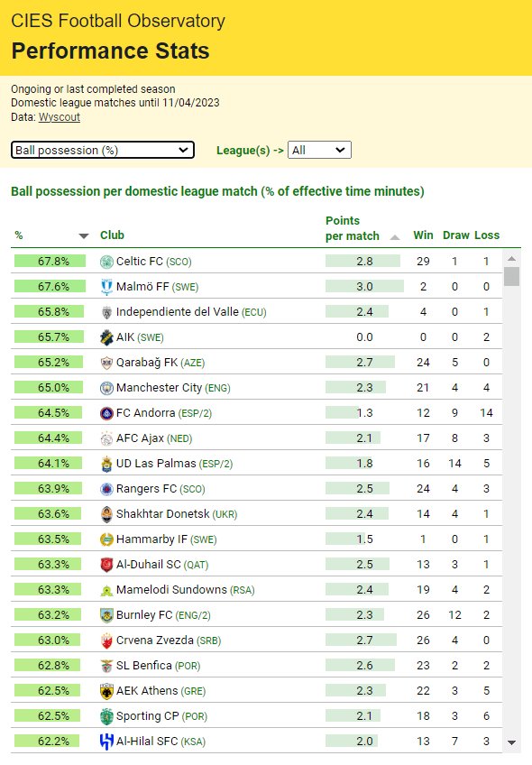Open the Ball possession (%) metric dropdown
This screenshot has height=765, width=532.
(x=103, y=151)
